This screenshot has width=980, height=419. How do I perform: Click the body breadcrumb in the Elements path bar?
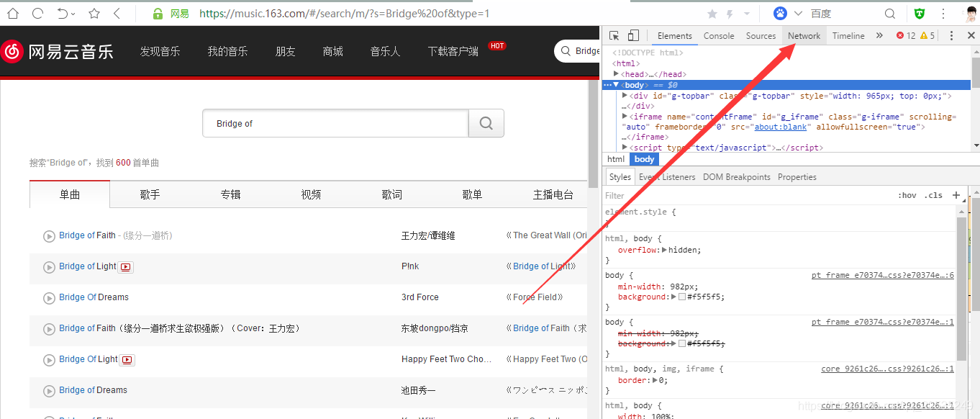[x=644, y=159]
